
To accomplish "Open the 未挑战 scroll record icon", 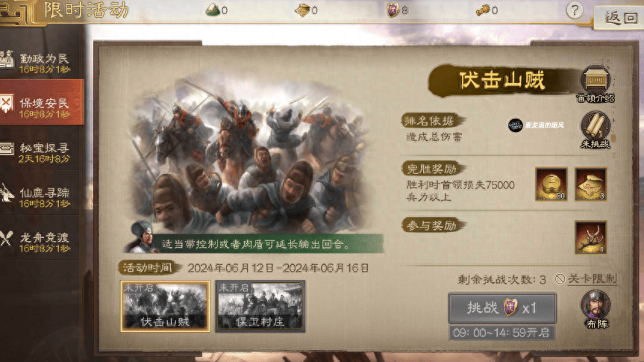I will (595, 130).
